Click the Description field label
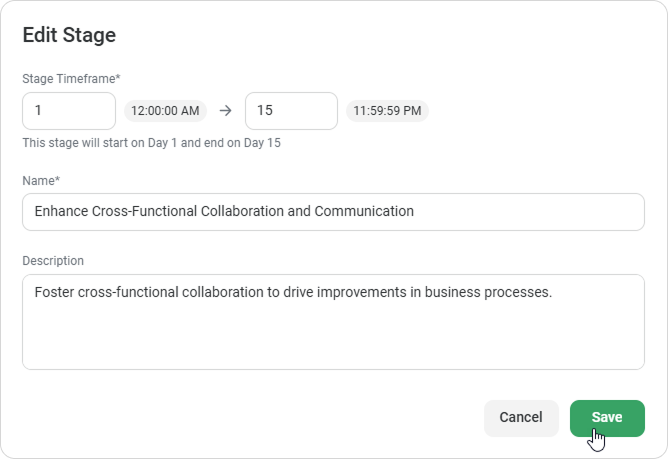Screen dimensions: 668x459 click(x=53, y=261)
